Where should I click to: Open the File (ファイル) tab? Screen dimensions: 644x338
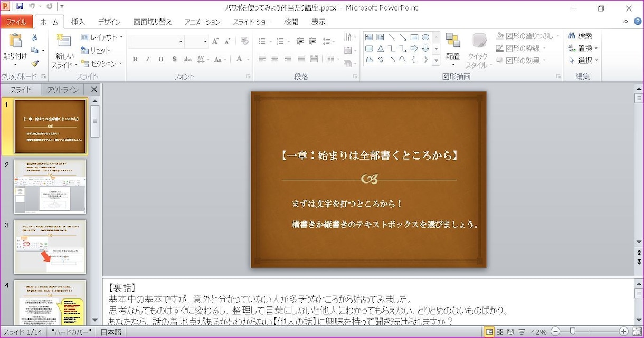tap(16, 22)
